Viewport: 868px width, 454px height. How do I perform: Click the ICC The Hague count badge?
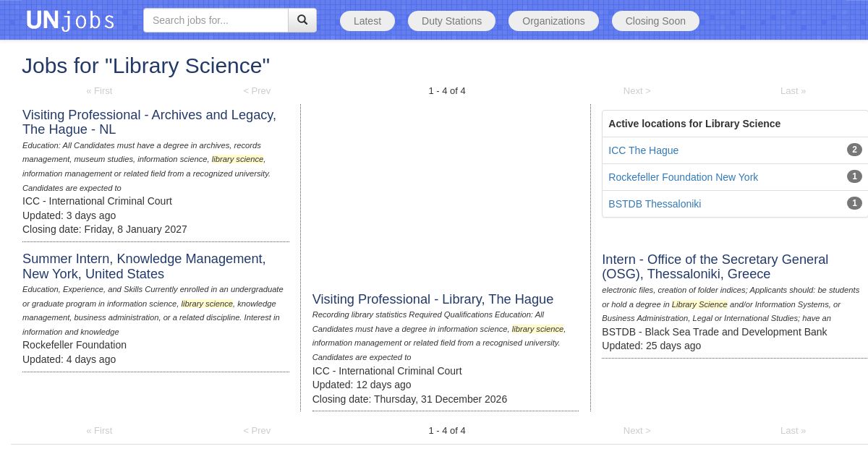854,150
